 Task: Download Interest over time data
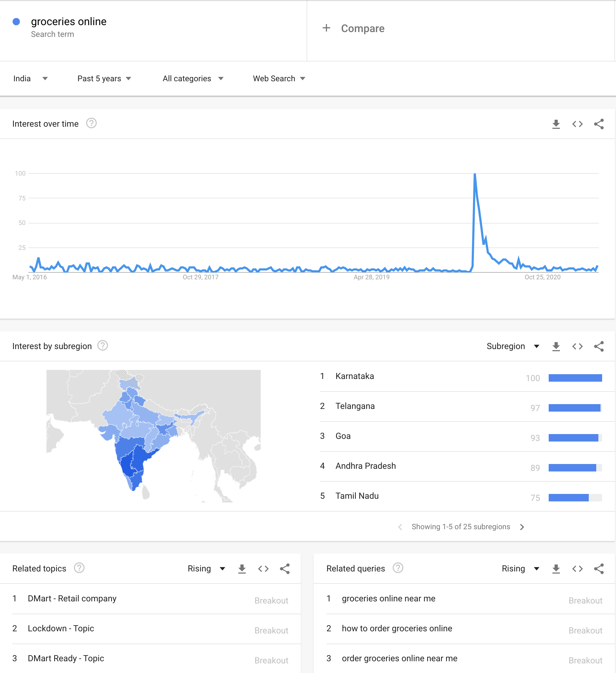pyautogui.click(x=556, y=124)
